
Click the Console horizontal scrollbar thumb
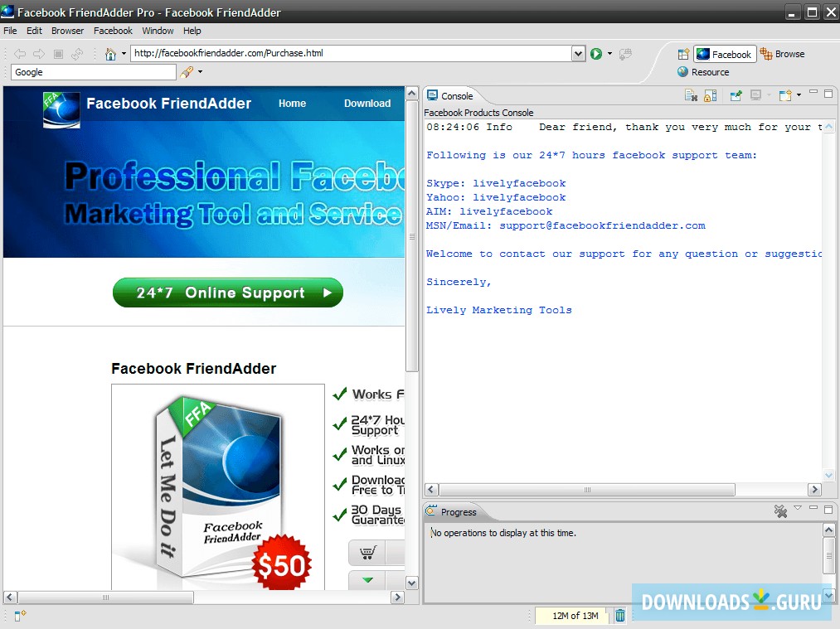pyautogui.click(x=587, y=489)
